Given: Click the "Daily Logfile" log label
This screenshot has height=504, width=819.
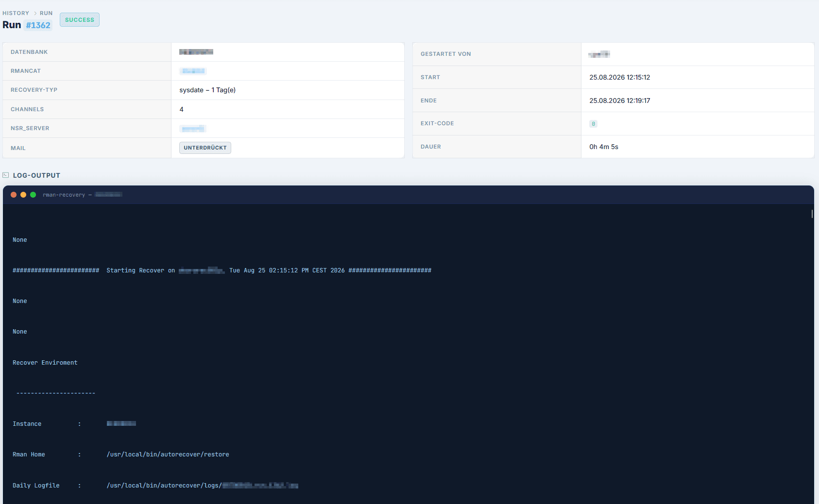Looking at the screenshot, I should (x=36, y=486).
